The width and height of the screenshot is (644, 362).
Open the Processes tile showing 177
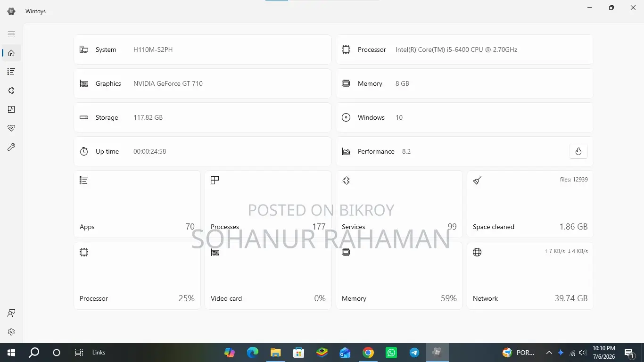(x=268, y=204)
